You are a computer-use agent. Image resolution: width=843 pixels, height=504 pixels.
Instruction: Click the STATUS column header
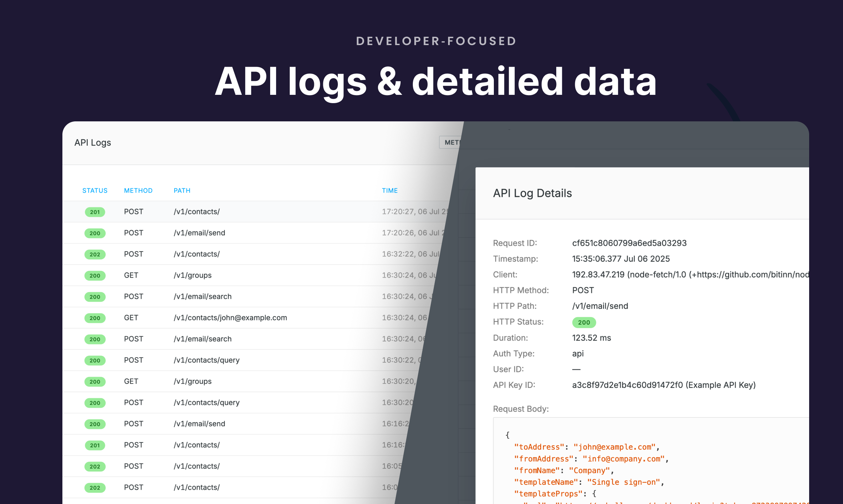click(95, 191)
